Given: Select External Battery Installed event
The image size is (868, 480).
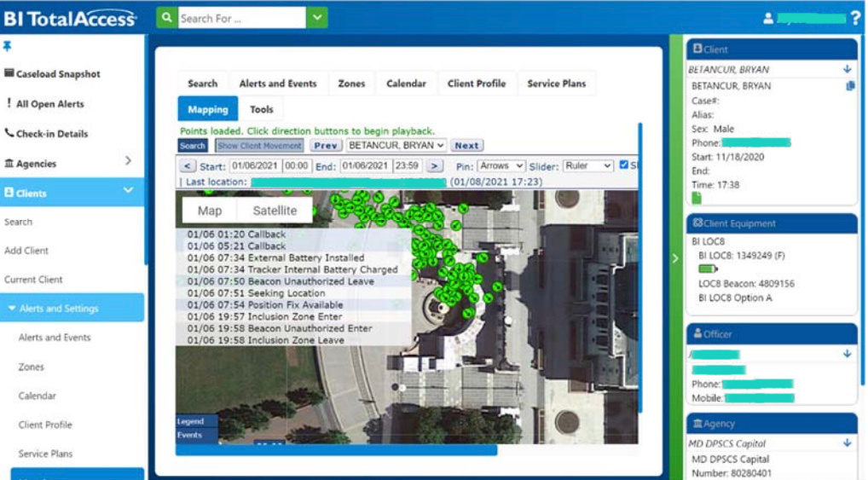Looking at the screenshot, I should point(275,258).
